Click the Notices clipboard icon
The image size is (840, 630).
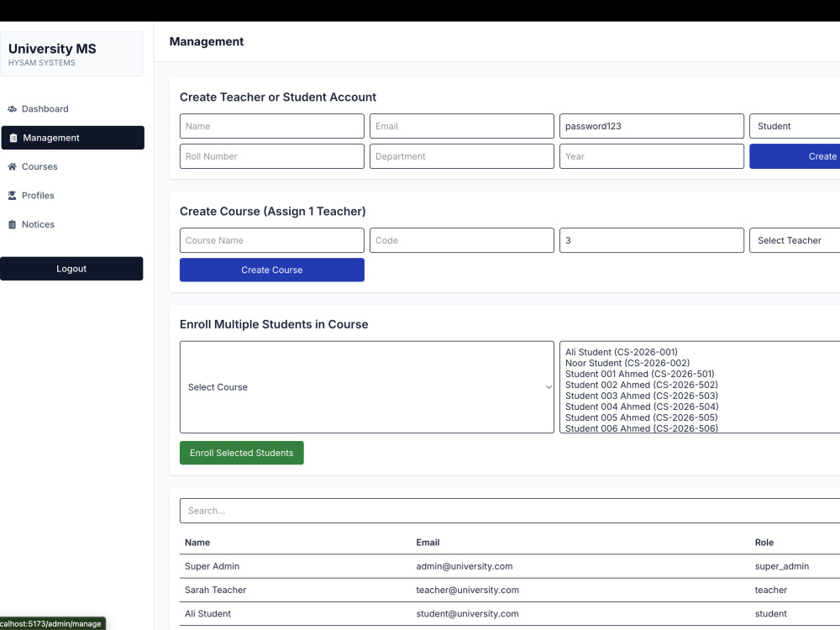[x=12, y=224]
